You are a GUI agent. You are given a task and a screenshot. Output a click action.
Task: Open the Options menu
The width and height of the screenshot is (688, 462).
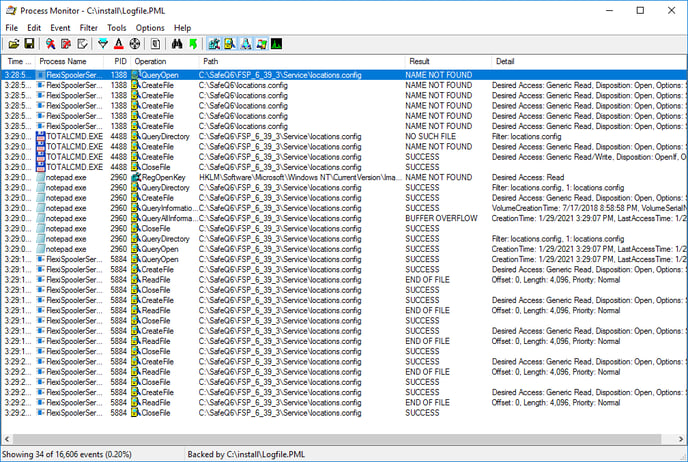click(150, 28)
